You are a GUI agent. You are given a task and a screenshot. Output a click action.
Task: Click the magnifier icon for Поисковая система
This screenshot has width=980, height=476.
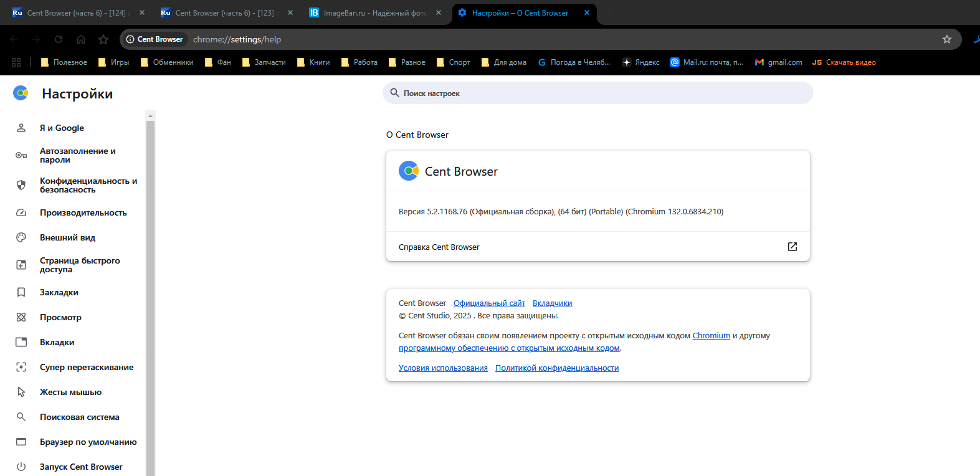click(21, 417)
